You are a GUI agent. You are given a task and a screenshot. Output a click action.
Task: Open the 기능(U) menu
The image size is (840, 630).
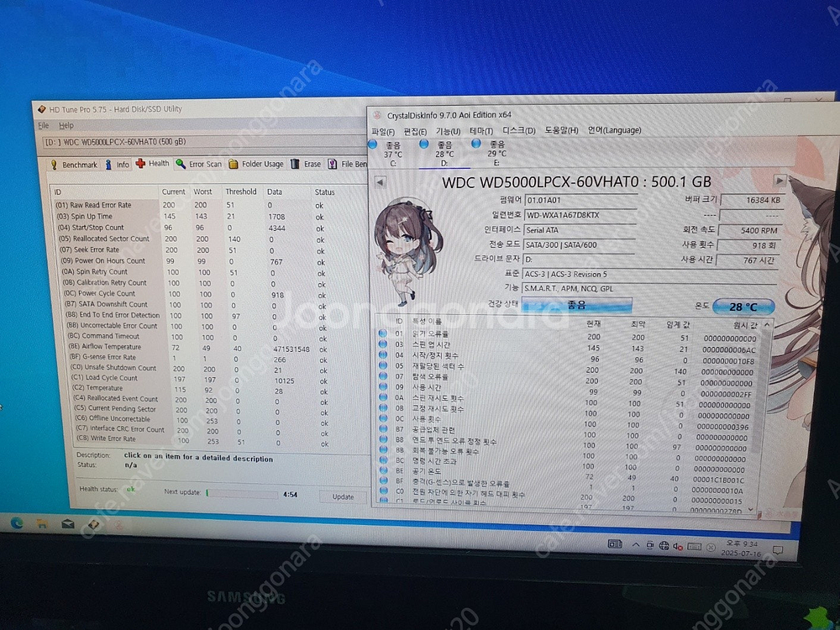448,131
